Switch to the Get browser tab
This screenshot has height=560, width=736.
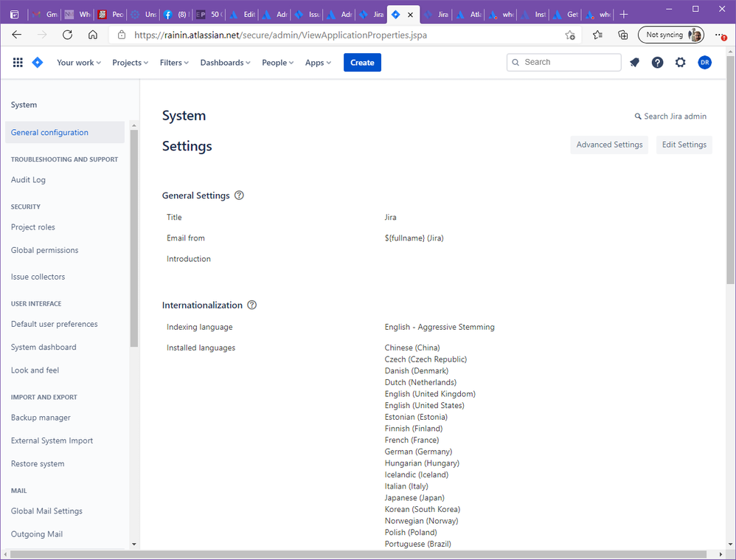tap(566, 15)
